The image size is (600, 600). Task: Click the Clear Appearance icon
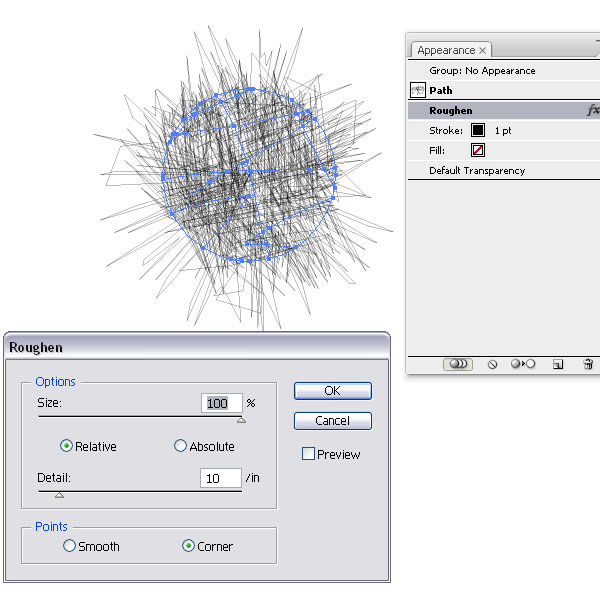click(492, 364)
